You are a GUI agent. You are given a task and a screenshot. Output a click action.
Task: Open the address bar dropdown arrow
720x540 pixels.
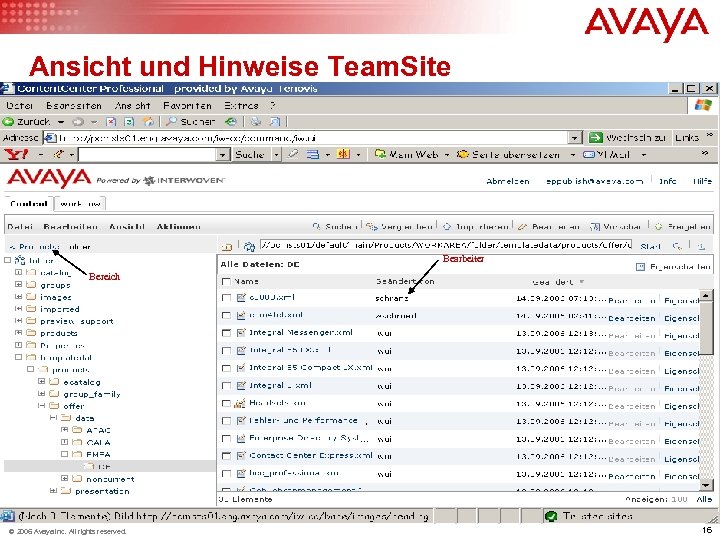(x=574, y=138)
